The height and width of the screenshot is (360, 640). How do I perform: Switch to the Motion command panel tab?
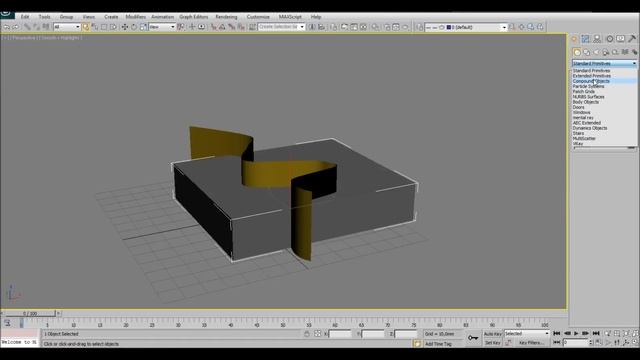coord(609,39)
